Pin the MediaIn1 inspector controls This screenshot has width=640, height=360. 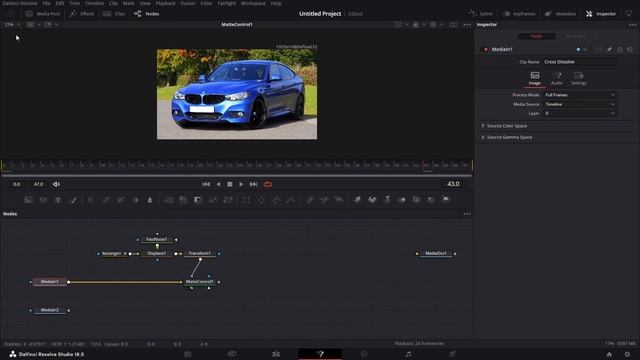pyautogui.click(x=609, y=49)
